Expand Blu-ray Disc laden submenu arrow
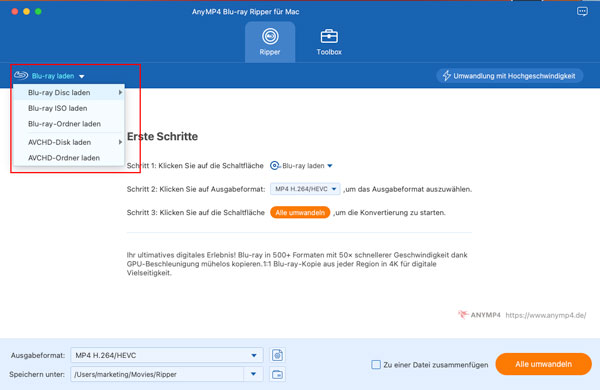This screenshot has height=390, width=600. click(x=120, y=93)
